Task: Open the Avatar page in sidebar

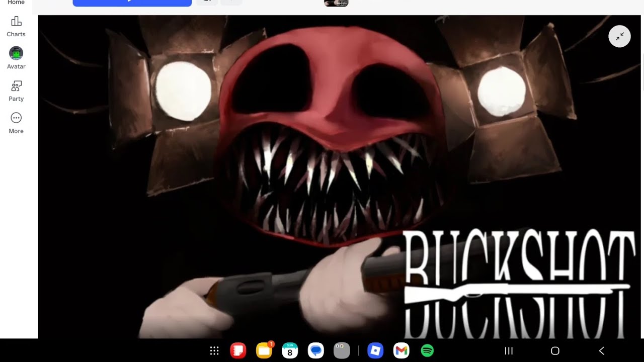Action: [16, 58]
